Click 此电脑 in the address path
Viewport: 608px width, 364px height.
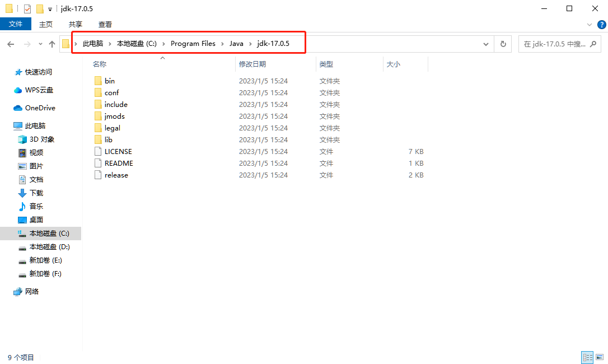[x=93, y=44]
